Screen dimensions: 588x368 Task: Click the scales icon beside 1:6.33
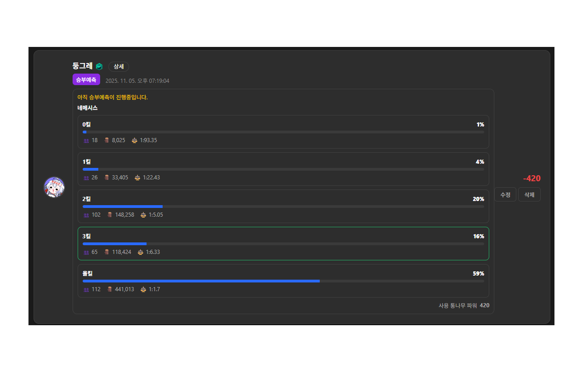[141, 252]
